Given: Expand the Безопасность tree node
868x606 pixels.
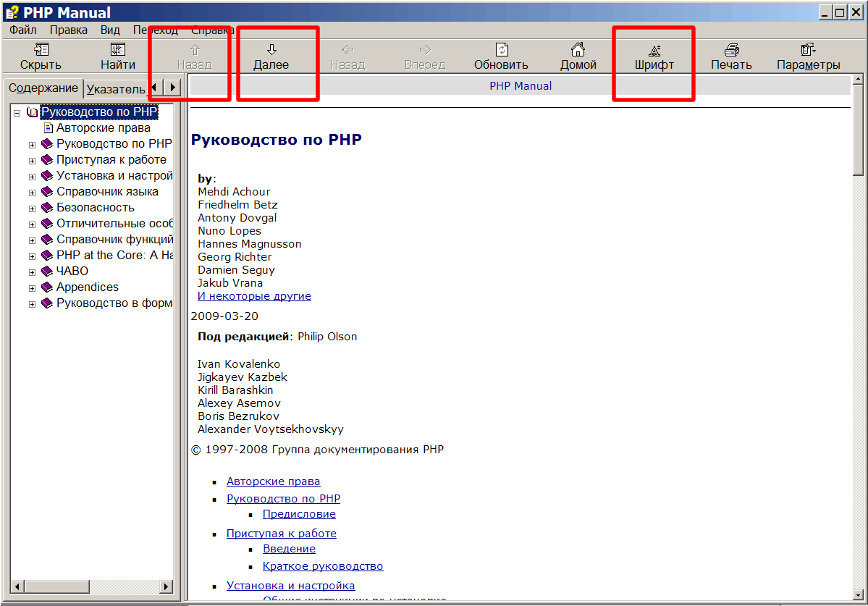Looking at the screenshot, I should (x=32, y=209).
